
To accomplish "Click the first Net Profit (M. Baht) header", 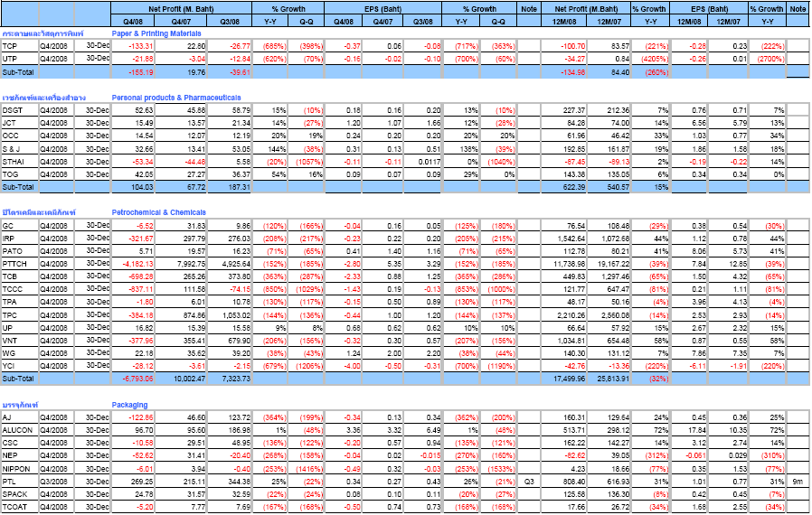I will [181, 9].
